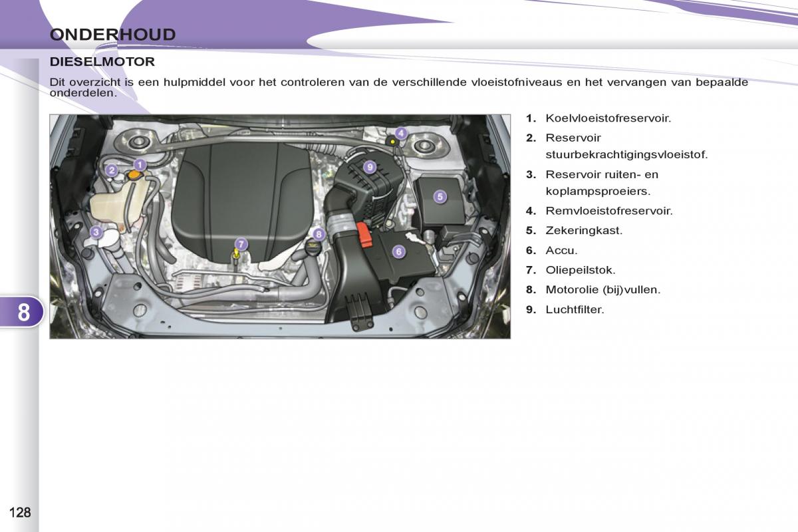Click marker 3 on washer fluid reservoir
The width and height of the screenshot is (798, 532).
(96, 232)
